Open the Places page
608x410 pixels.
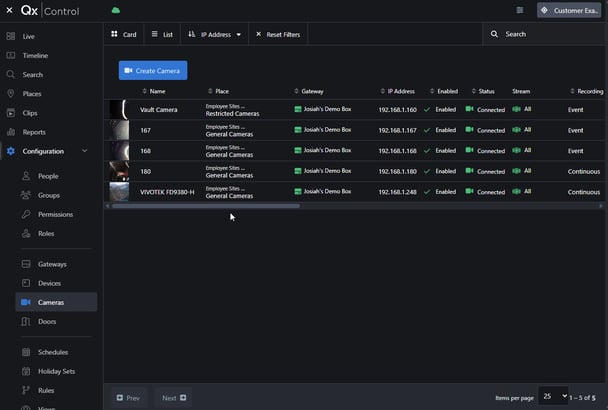tap(32, 94)
